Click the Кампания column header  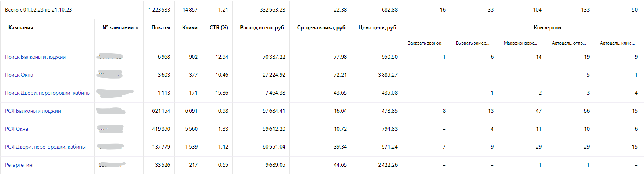pyautogui.click(x=21, y=28)
